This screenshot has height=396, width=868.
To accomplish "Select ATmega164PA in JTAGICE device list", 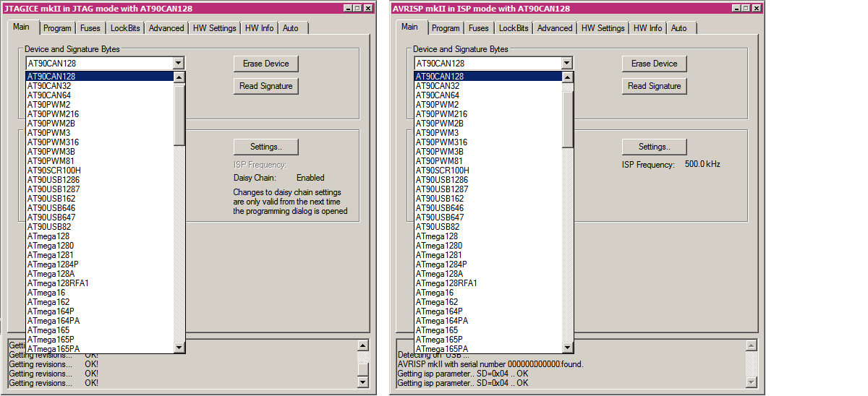I will [x=100, y=321].
